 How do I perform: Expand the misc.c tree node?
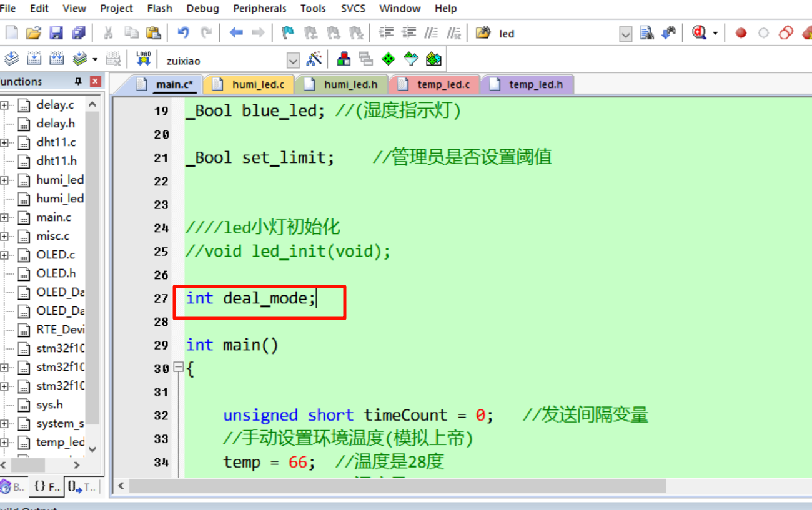[4, 236]
